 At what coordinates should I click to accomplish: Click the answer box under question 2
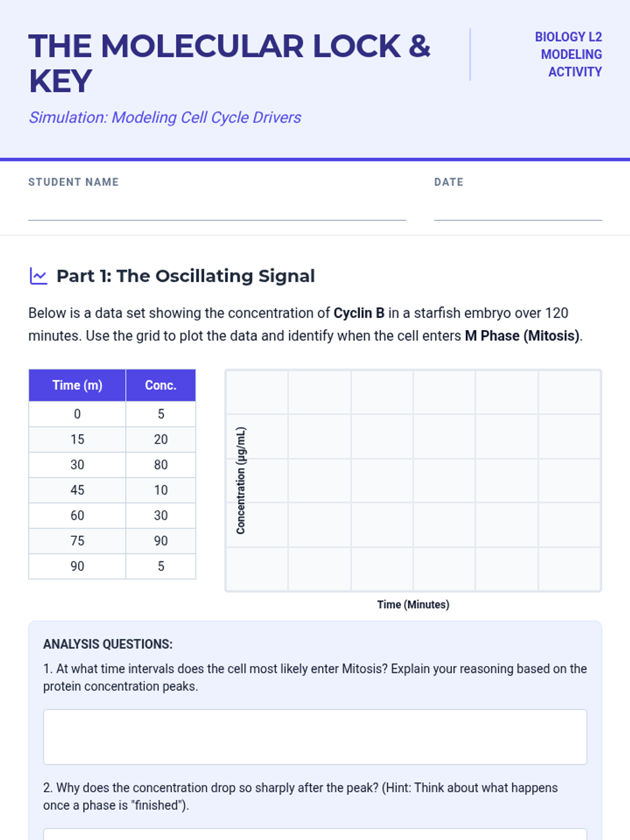[x=315, y=834]
